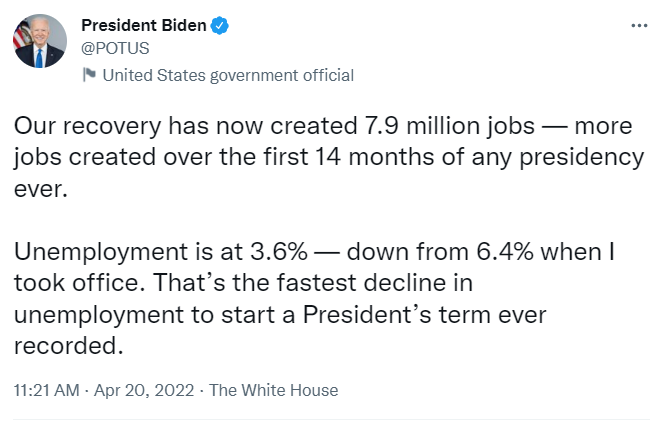Click The White House source label
663x421 pixels.
coord(274,390)
